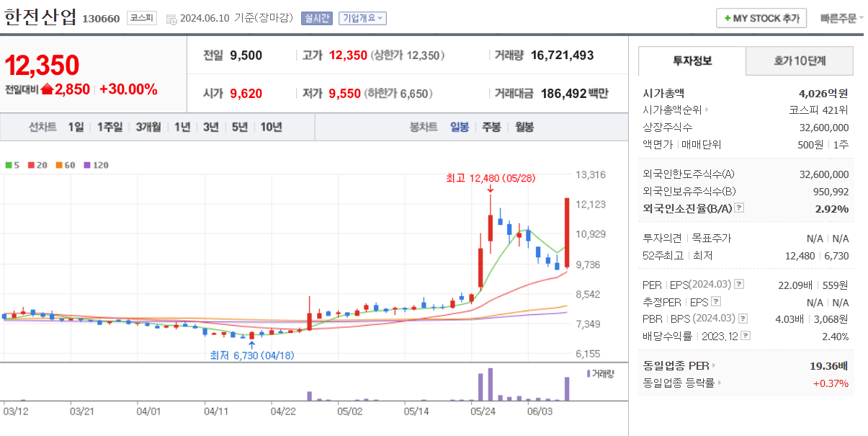Viewport: 868px width, 436px height.
Task: Click the calendar icon beside 2024.06.10 date
Action: (171, 19)
